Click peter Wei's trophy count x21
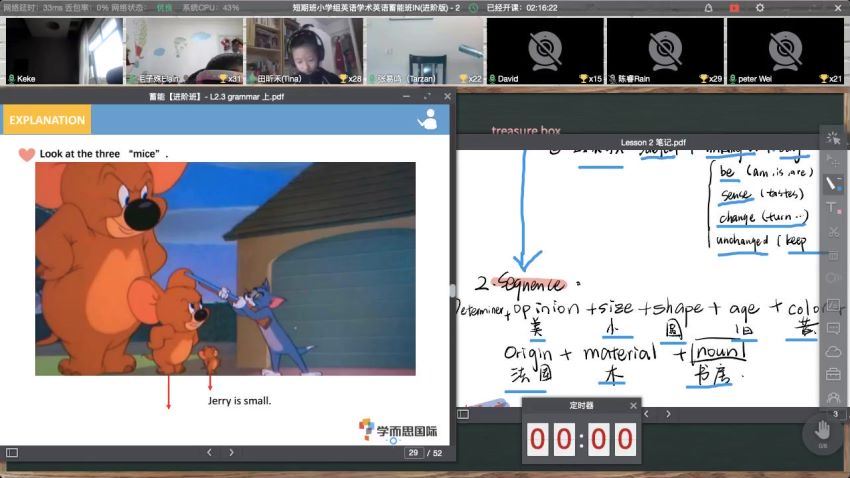The height and width of the screenshot is (478, 850). tap(831, 79)
